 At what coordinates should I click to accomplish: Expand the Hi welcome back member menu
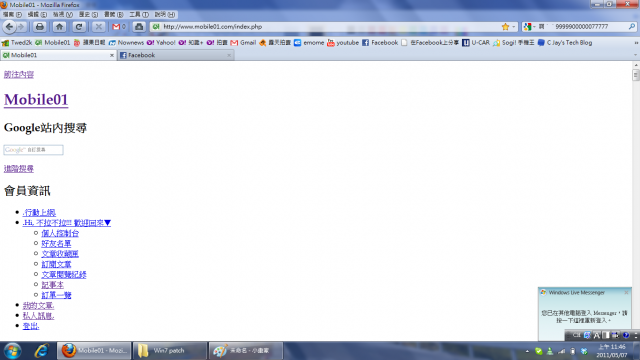[x=67, y=223]
